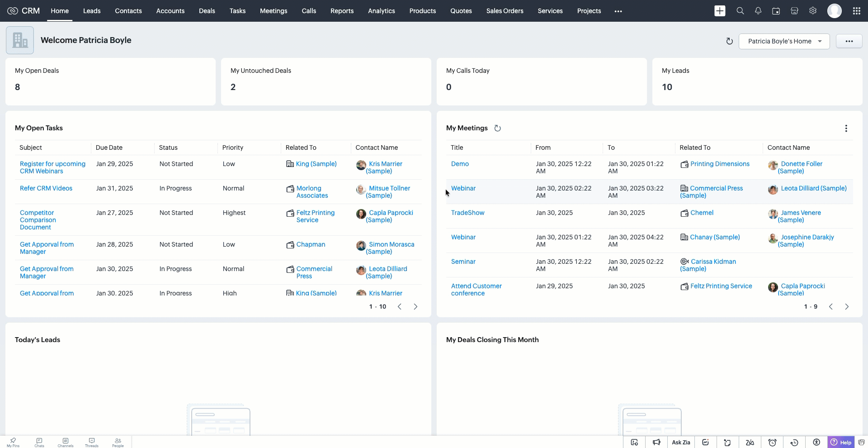Open People in bottom bar
The image size is (868, 448).
118,442
